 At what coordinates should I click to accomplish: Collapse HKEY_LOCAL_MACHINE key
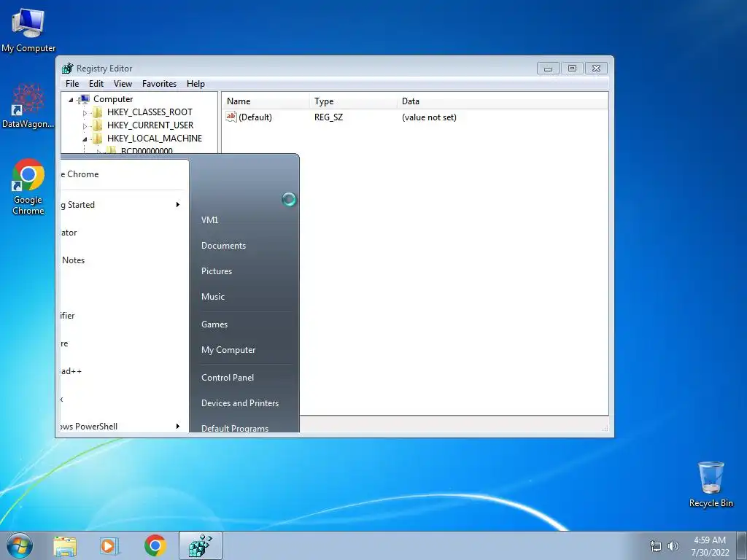click(x=85, y=139)
